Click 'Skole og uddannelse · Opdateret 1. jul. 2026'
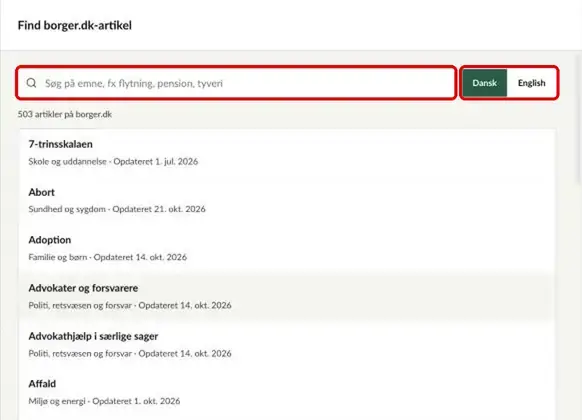582x420 pixels. click(113, 161)
